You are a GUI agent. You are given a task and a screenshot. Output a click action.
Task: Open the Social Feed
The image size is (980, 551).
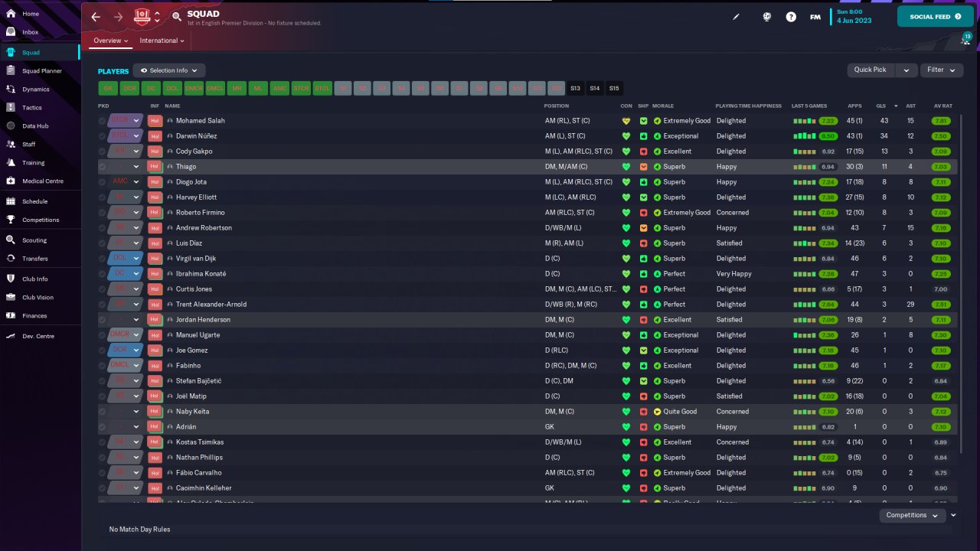935,16
